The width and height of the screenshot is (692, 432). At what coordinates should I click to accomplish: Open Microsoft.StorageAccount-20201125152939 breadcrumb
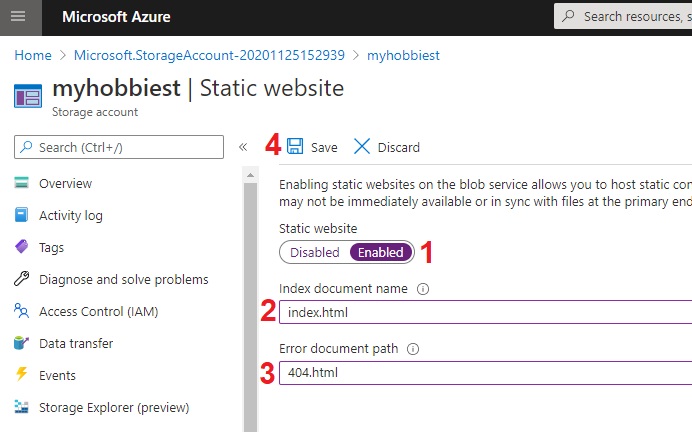pyautogui.click(x=209, y=55)
